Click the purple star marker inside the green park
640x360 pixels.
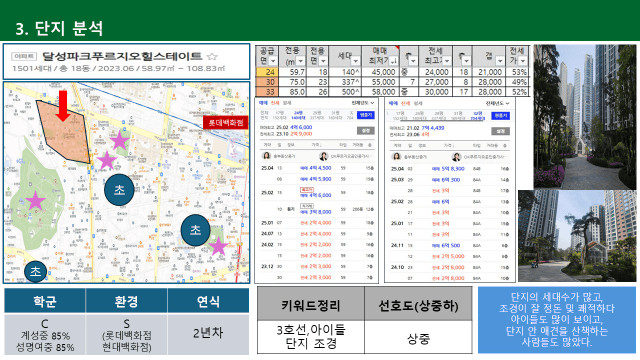(36, 201)
